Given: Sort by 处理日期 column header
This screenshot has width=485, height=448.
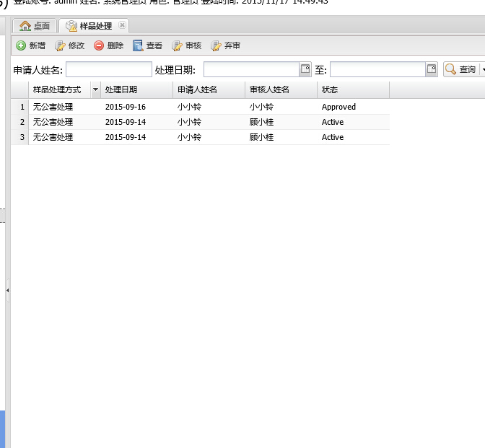Looking at the screenshot, I should pos(136,89).
